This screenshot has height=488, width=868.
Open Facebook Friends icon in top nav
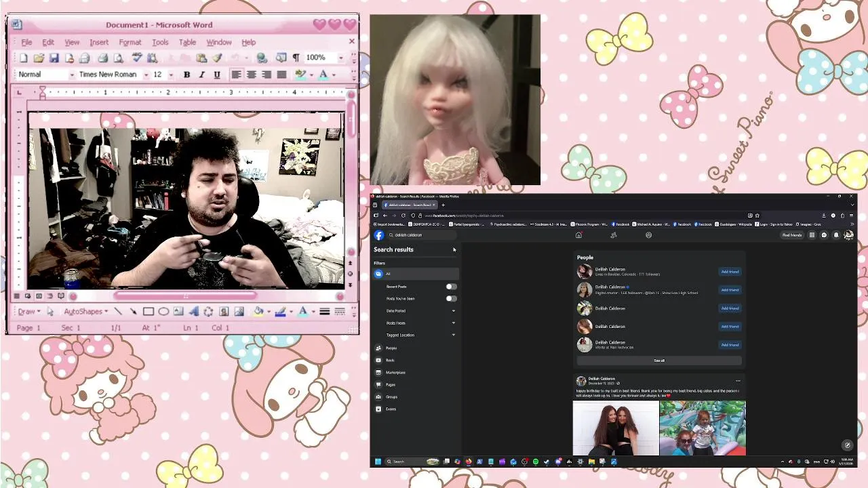tap(614, 235)
